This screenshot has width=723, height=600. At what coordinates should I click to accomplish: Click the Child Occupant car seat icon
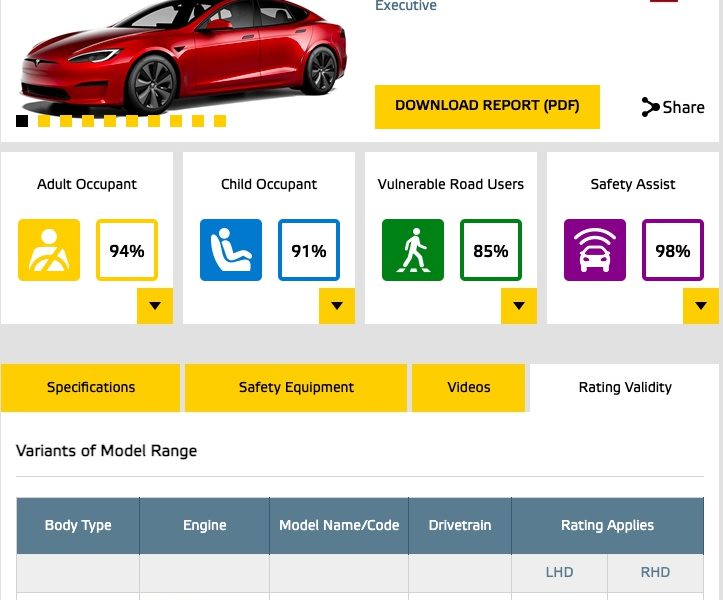tap(231, 250)
